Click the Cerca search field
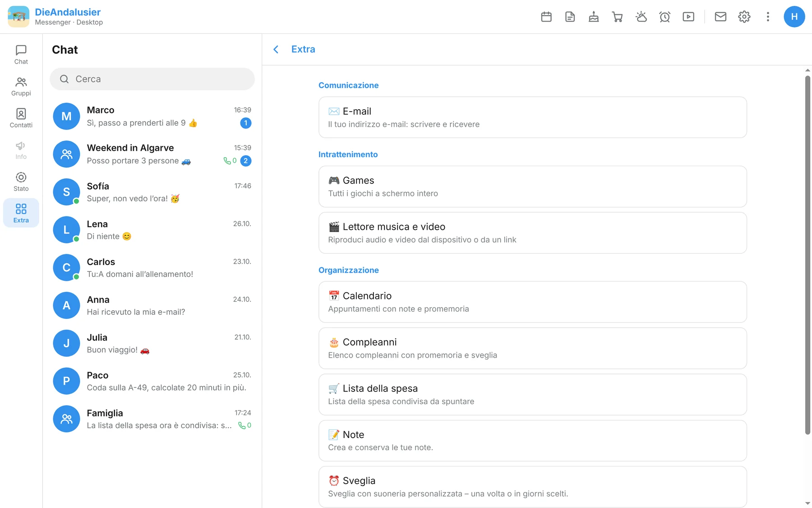The width and height of the screenshot is (812, 508). [152, 79]
